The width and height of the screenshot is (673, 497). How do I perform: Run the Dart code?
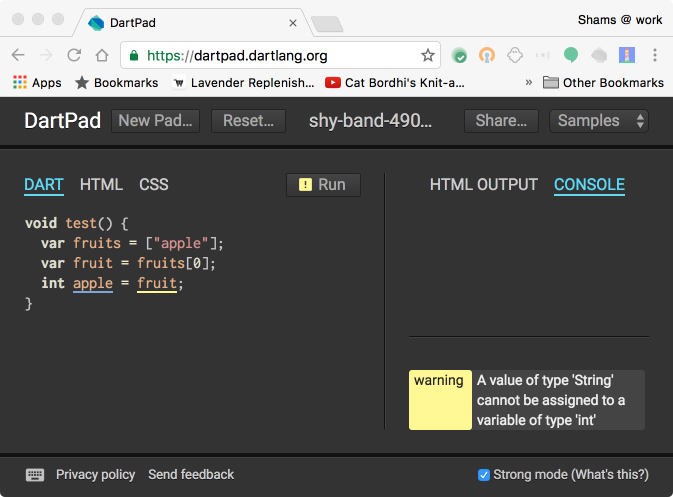[x=323, y=184]
